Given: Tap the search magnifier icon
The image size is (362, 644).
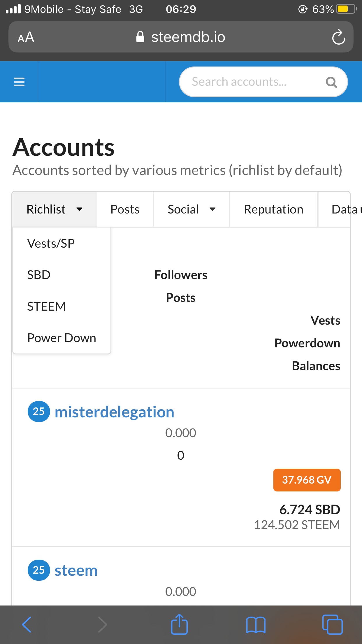Looking at the screenshot, I should click(331, 82).
